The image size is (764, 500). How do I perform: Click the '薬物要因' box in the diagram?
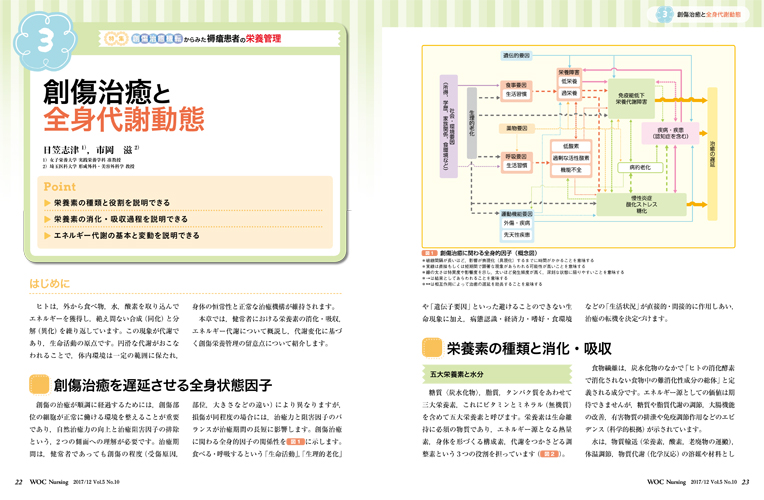(x=517, y=129)
